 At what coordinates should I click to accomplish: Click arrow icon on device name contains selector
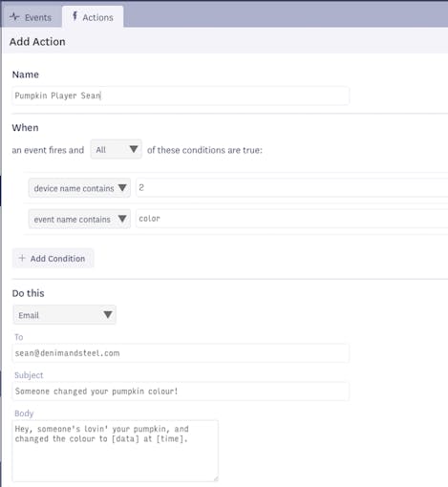point(122,188)
